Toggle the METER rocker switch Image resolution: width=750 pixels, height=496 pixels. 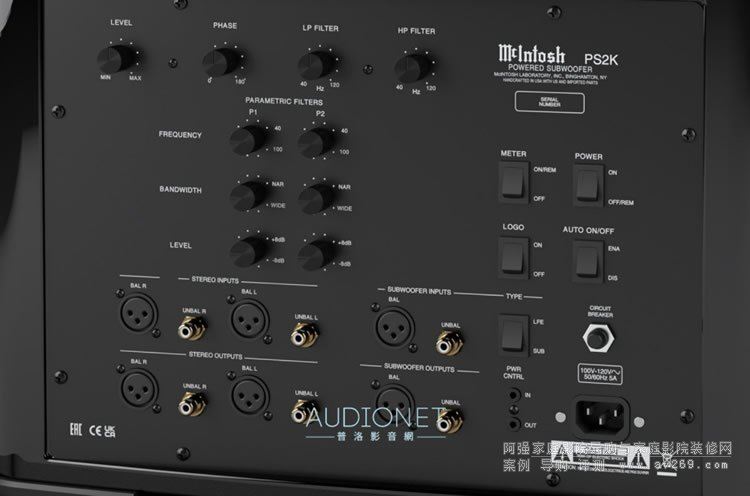pos(514,182)
